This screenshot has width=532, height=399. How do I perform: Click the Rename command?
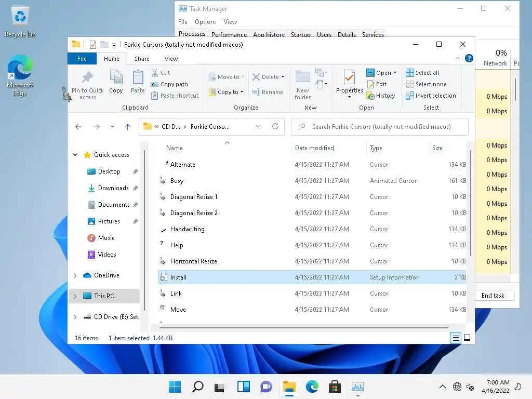(268, 92)
